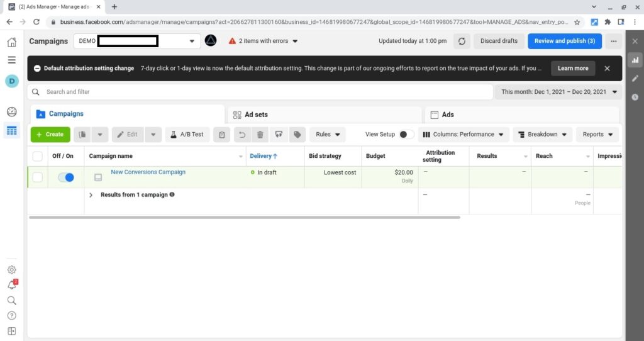Click the browser address bar URL
This screenshot has height=341, width=644.
click(x=314, y=22)
